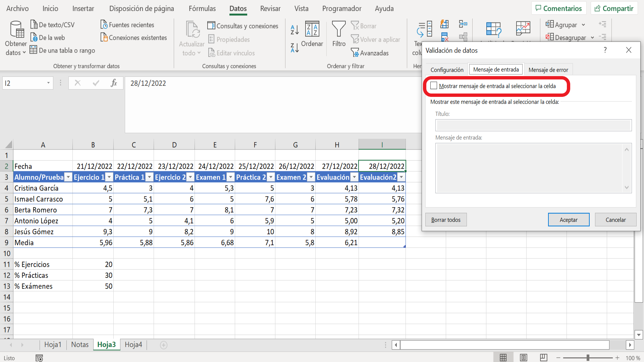Close the Validación de datos dialog
Screen dimensions: 644x362
(x=629, y=50)
